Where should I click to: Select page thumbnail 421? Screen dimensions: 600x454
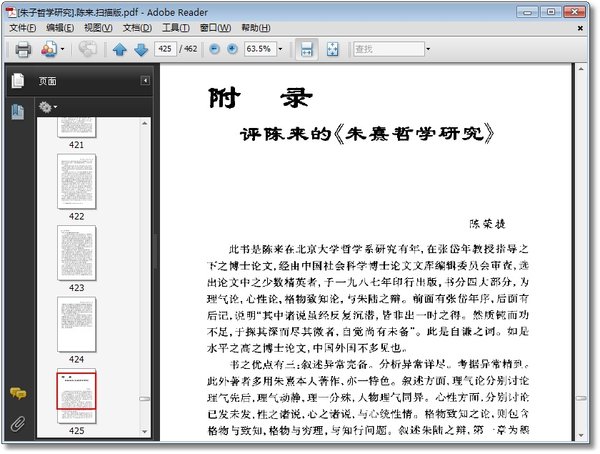pos(77,128)
